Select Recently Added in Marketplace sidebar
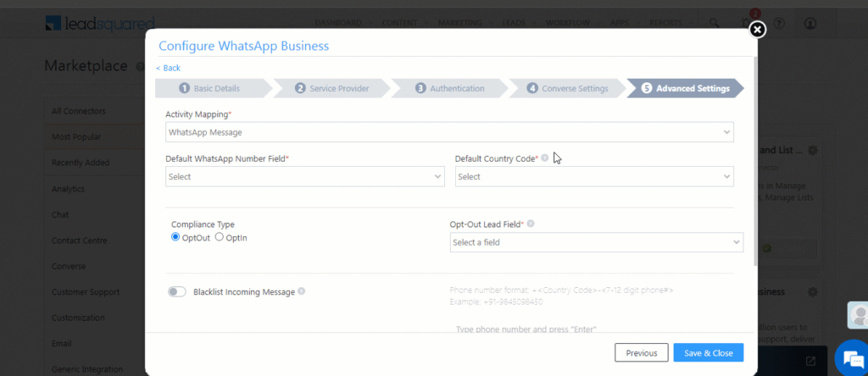868x376 pixels. 95,163
